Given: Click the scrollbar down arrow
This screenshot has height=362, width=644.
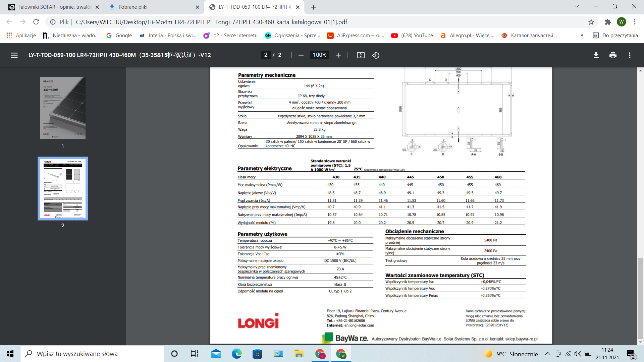Looking at the screenshot, I should (x=640, y=342).
